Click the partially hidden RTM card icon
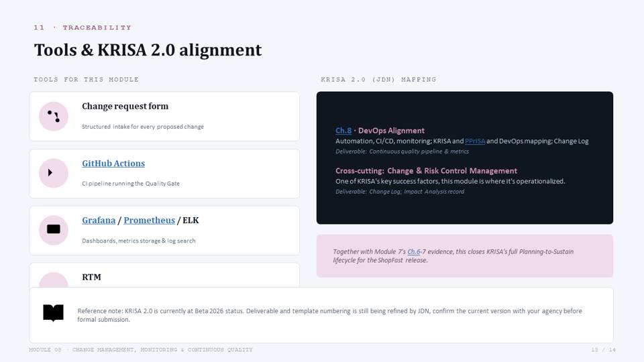This screenshot has width=644, height=362. click(x=54, y=280)
